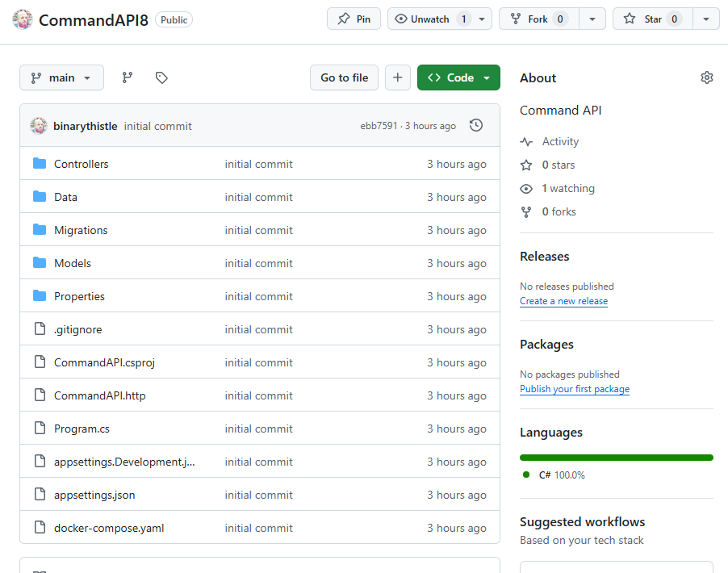
Task: Click the repository owner avatar in header
Action: click(x=23, y=19)
